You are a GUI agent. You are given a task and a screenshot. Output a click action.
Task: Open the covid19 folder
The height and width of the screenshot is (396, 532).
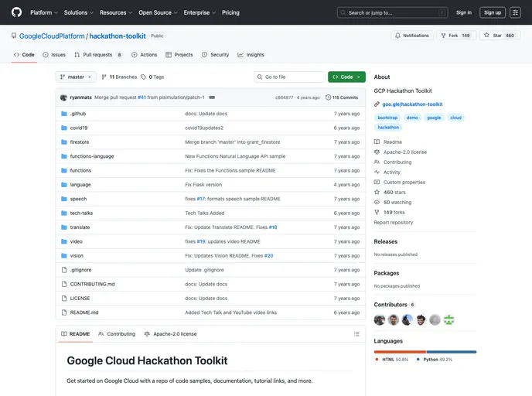(x=79, y=128)
